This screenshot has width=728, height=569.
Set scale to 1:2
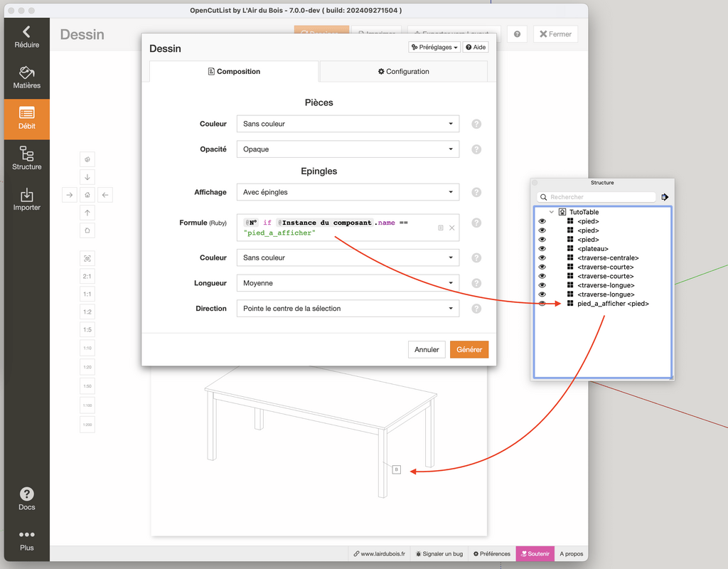(x=87, y=312)
